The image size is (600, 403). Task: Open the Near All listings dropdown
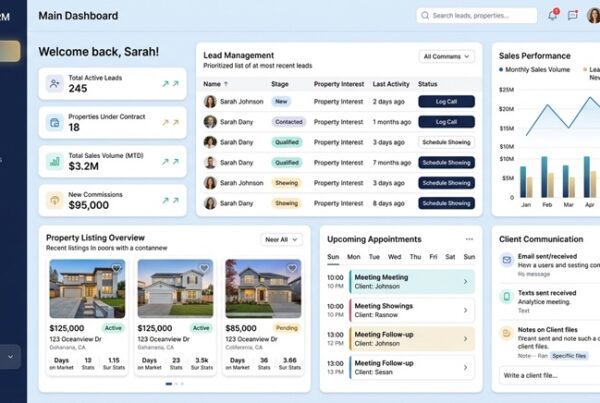pos(281,240)
